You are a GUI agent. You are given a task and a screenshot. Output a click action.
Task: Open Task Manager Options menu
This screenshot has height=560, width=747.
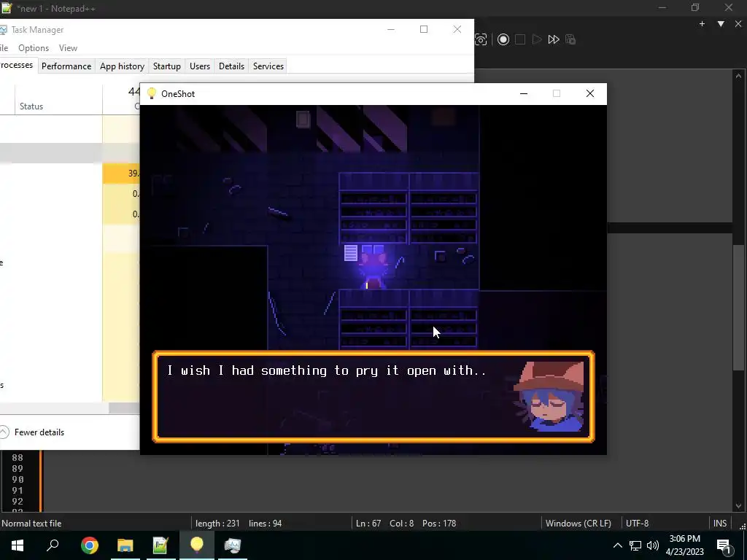pos(34,48)
